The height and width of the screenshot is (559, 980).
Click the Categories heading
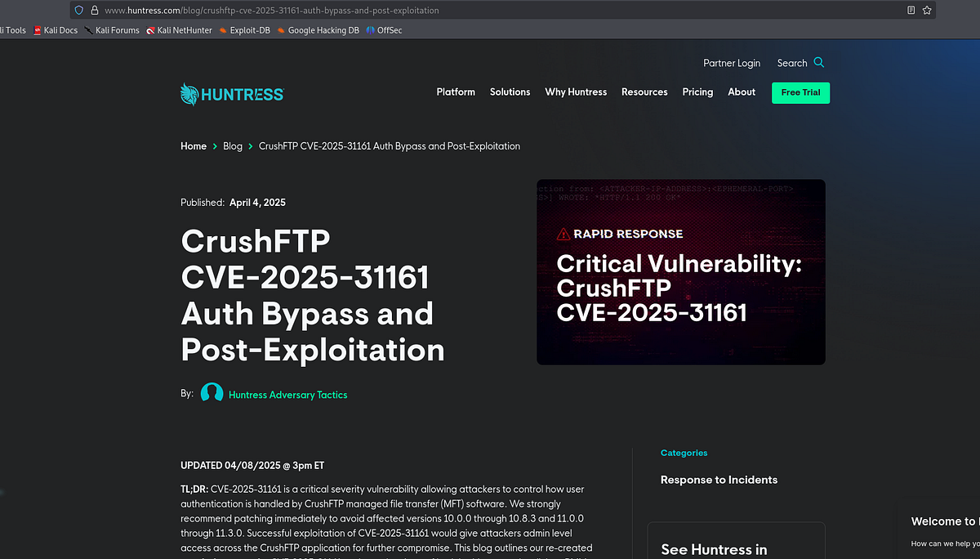684,453
